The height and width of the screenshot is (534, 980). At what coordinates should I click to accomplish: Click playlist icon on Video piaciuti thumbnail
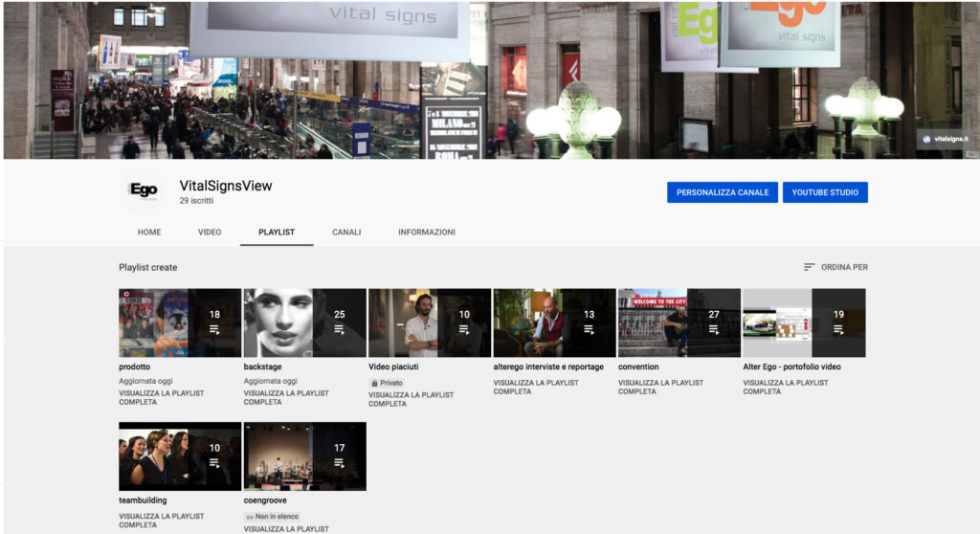point(464,329)
